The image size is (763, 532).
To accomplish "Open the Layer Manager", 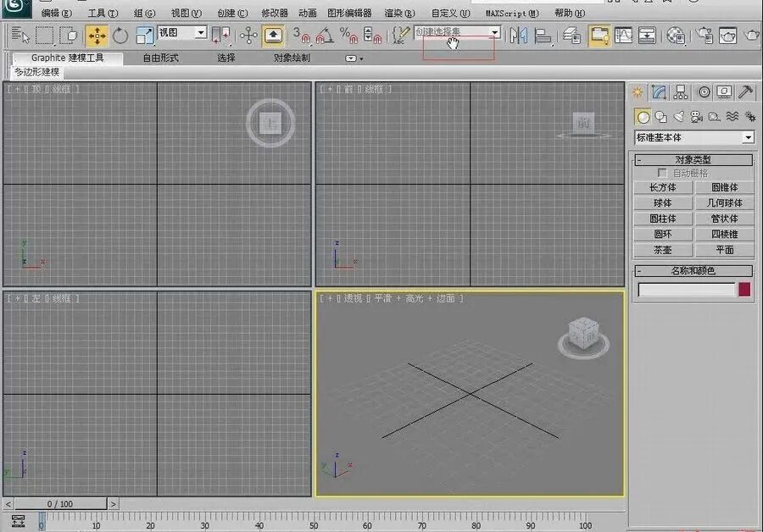I will tap(571, 36).
